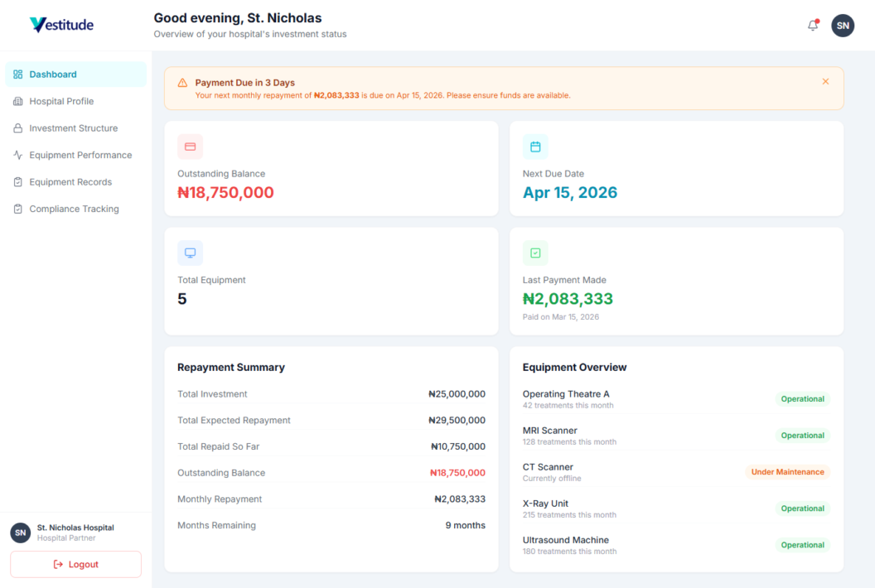Open Investment Structure section

[73, 128]
